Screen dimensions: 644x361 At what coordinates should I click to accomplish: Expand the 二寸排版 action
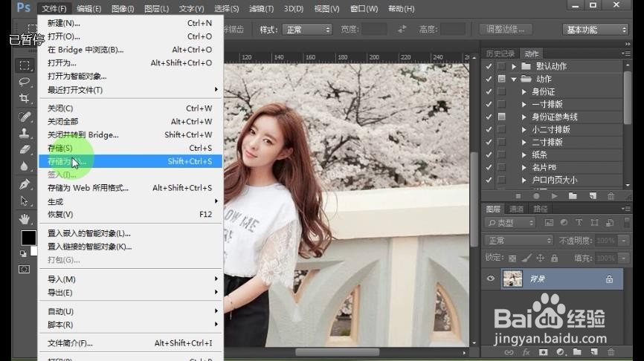(524, 143)
